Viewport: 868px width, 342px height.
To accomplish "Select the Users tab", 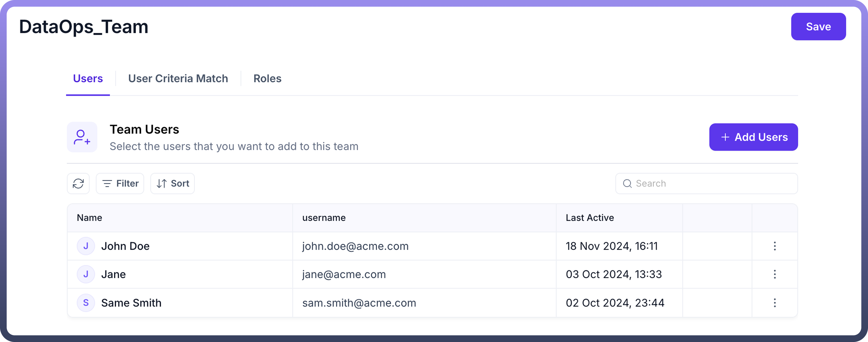I will pos(88,78).
